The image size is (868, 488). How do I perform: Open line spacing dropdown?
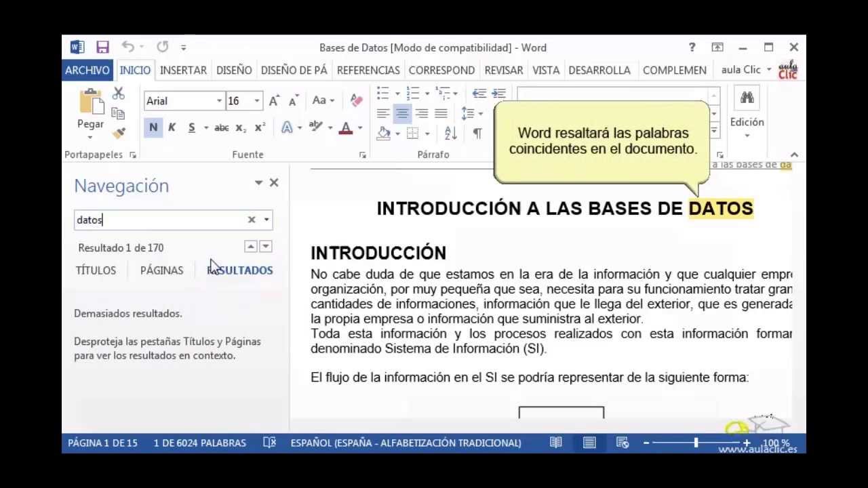[x=472, y=113]
